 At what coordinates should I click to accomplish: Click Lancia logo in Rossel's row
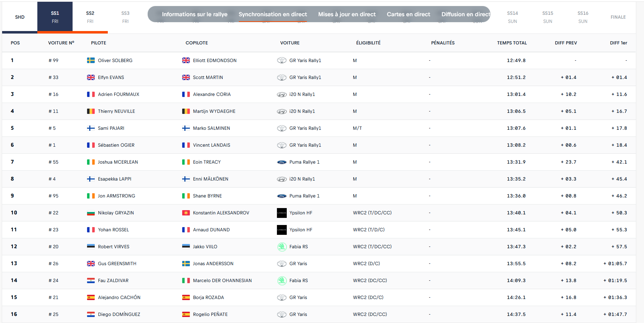282,230
